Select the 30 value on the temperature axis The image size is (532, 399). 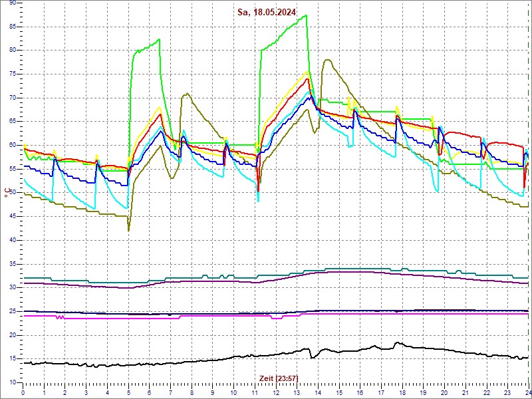click(x=12, y=288)
